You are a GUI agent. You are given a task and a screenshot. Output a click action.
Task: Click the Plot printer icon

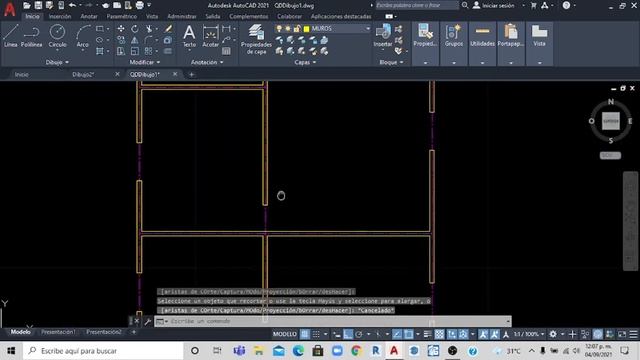pyautogui.click(x=139, y=5)
